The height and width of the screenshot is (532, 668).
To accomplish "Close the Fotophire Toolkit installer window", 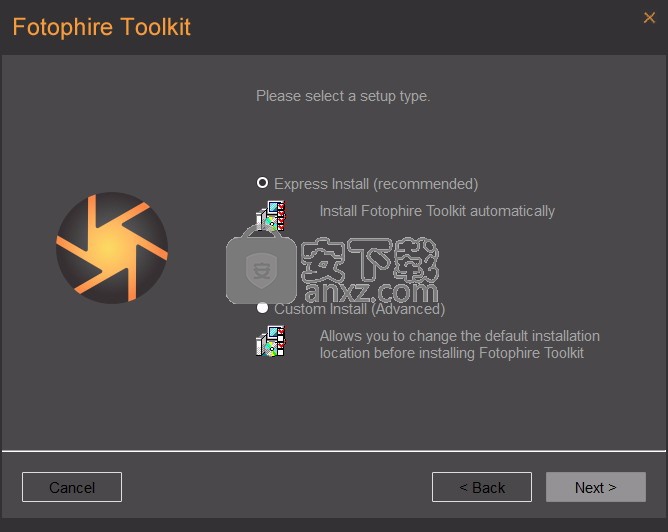I will tap(649, 17).
